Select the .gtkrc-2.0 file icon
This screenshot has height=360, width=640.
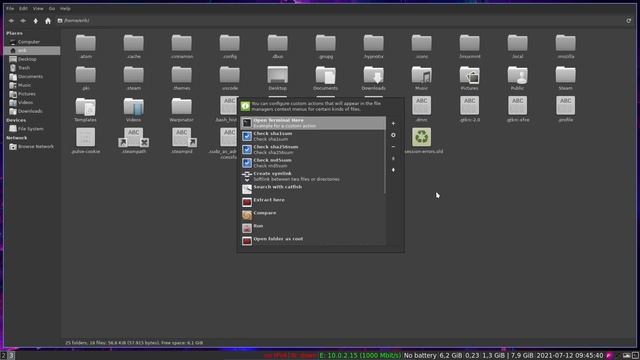(470, 106)
